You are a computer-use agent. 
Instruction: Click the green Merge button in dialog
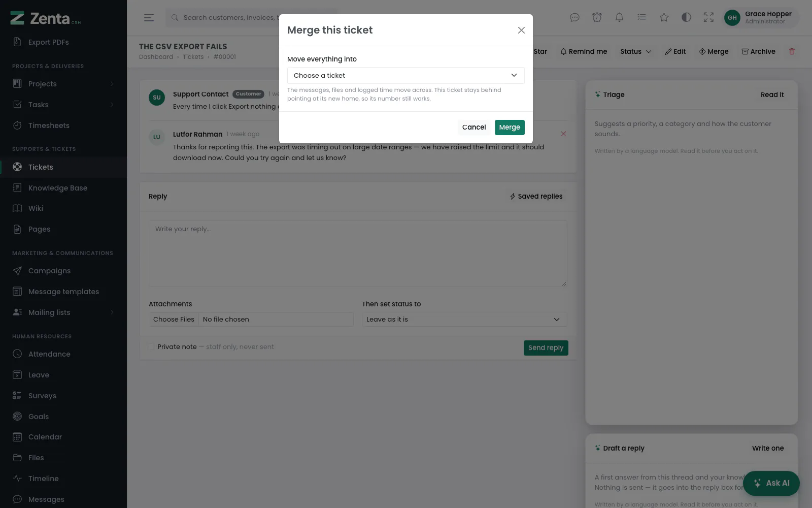pos(510,128)
